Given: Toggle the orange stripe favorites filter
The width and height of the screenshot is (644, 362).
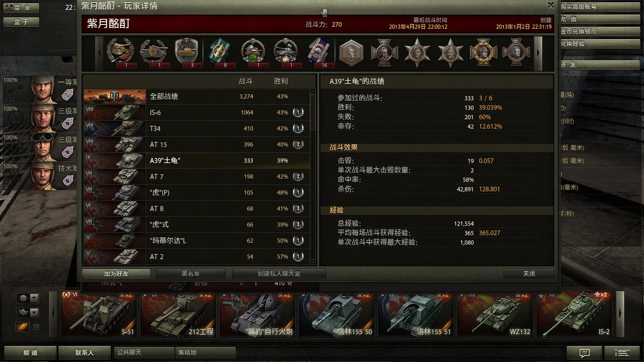Looking at the screenshot, I should pyautogui.click(x=23, y=327).
